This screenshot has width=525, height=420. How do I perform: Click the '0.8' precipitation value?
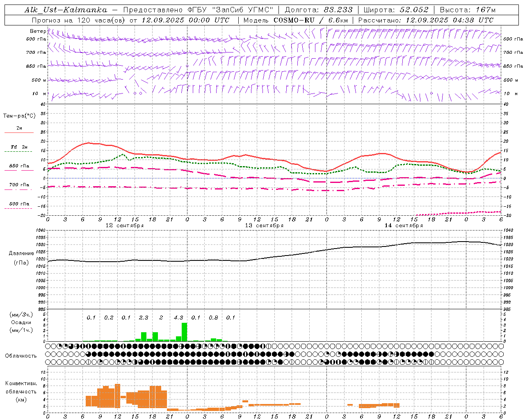point(213,317)
